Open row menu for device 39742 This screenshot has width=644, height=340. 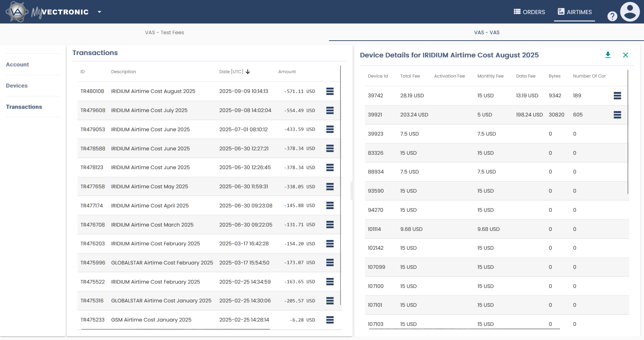tap(617, 96)
